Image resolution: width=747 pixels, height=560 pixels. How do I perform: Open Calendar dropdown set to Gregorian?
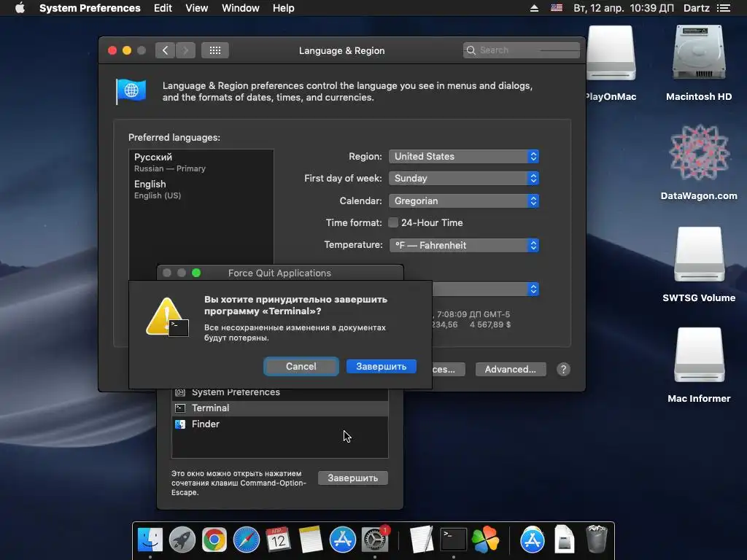(x=464, y=201)
